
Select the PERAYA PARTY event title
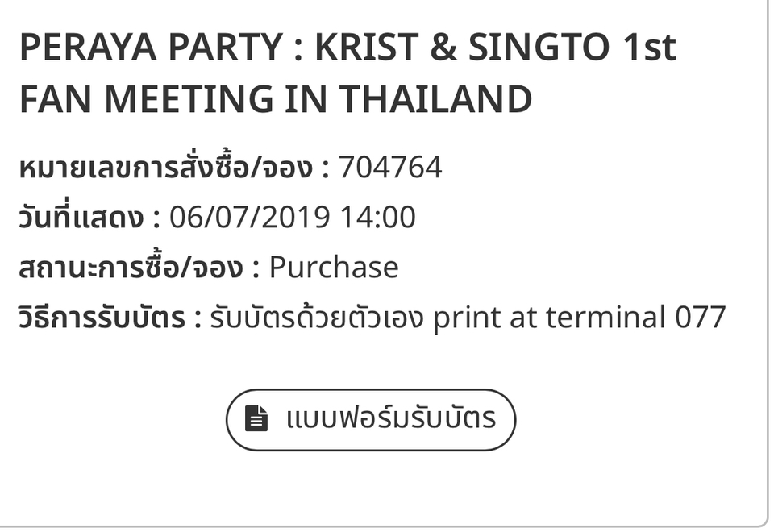[x=347, y=74]
